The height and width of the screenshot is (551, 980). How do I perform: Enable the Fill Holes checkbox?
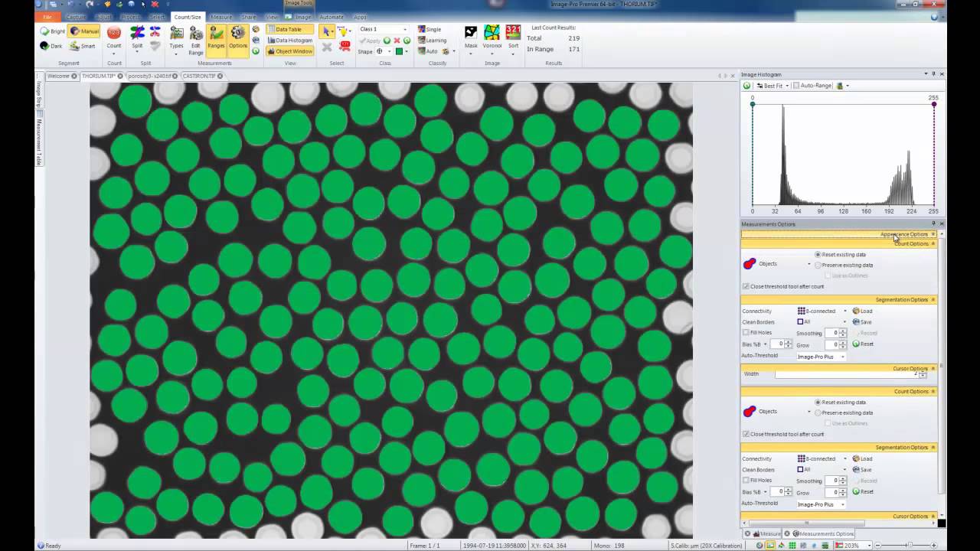pos(746,332)
